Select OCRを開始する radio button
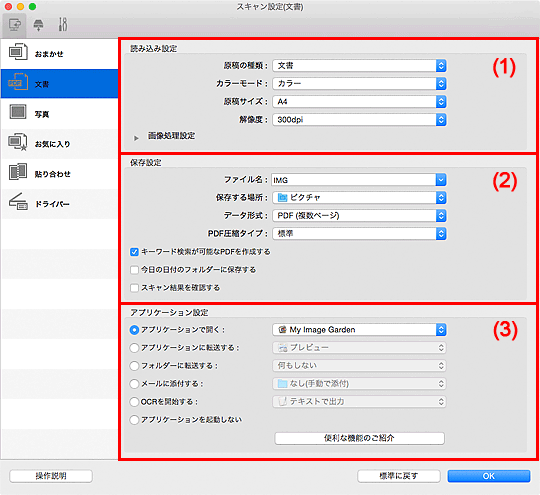 tap(134, 402)
